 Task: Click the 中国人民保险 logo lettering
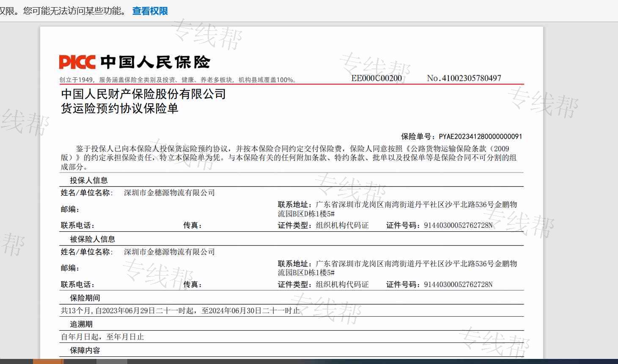(155, 62)
